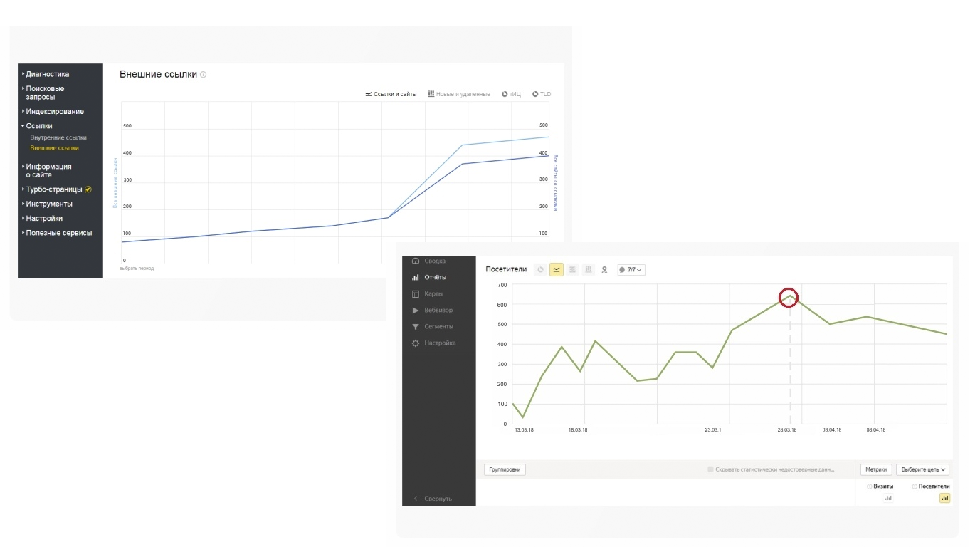Switch to Новые и удаленные chart tab

point(459,94)
